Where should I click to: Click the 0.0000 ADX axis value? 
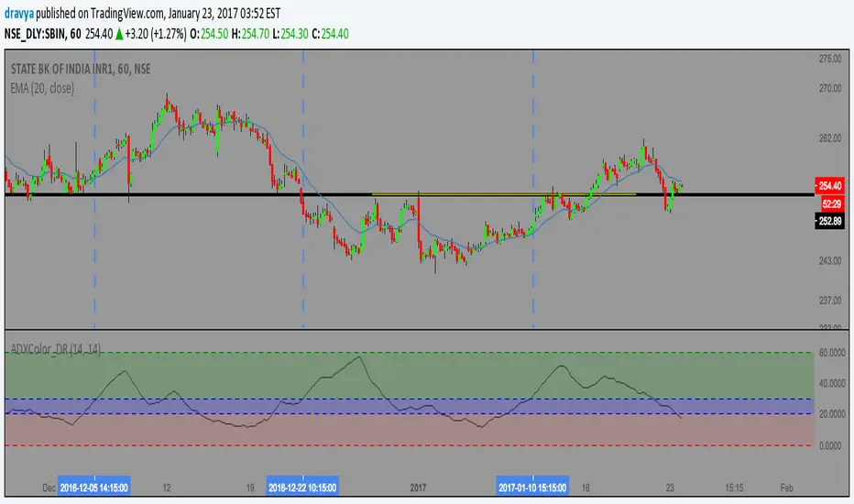pos(830,445)
